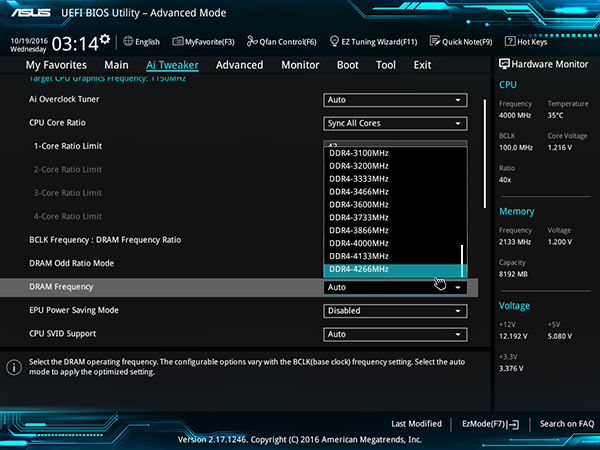Screen dimensions: 600x450
Task: Open the date and time settings gear
Action: (x=105, y=39)
